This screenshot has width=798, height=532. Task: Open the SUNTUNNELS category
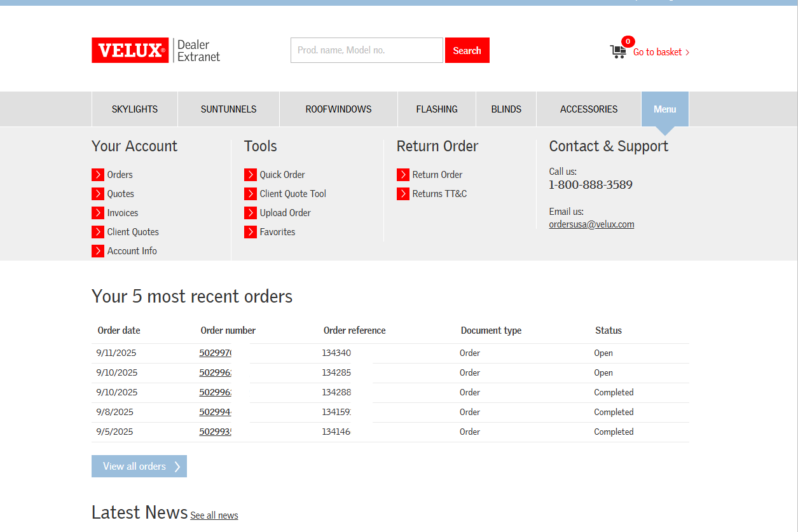click(x=229, y=109)
